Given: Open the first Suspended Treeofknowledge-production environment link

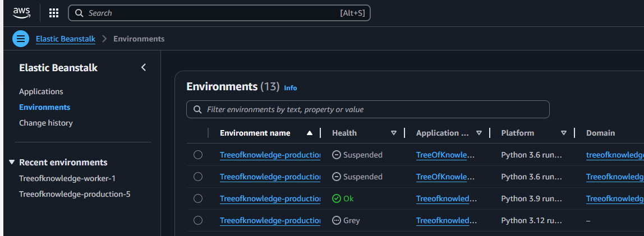Looking at the screenshot, I should pyautogui.click(x=270, y=155).
